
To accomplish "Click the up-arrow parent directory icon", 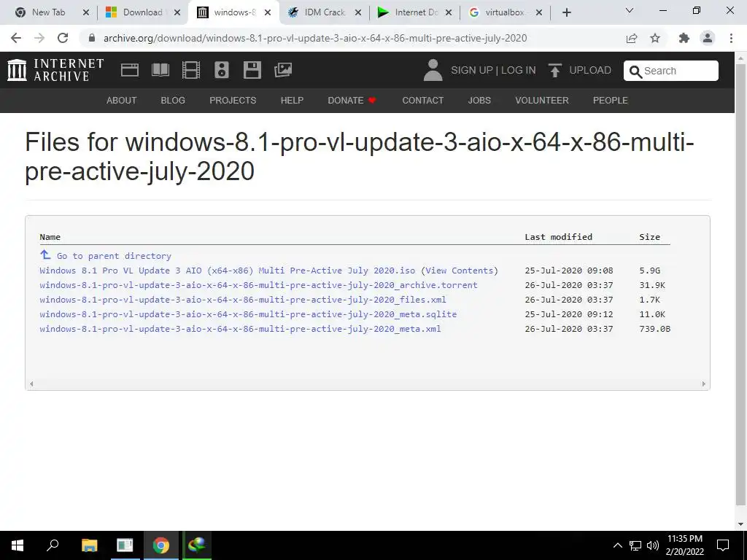I will 45,254.
